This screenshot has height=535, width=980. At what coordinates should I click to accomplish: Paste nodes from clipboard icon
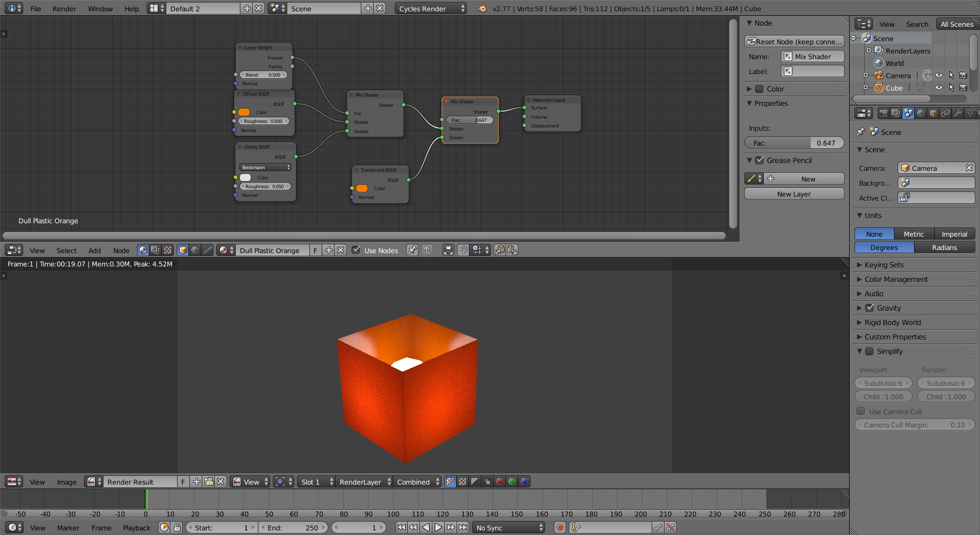click(512, 250)
